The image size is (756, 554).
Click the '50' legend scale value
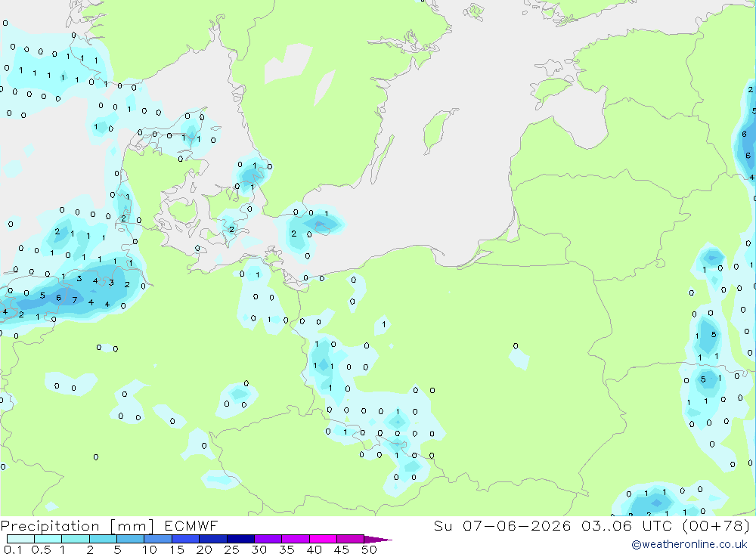[369, 549]
